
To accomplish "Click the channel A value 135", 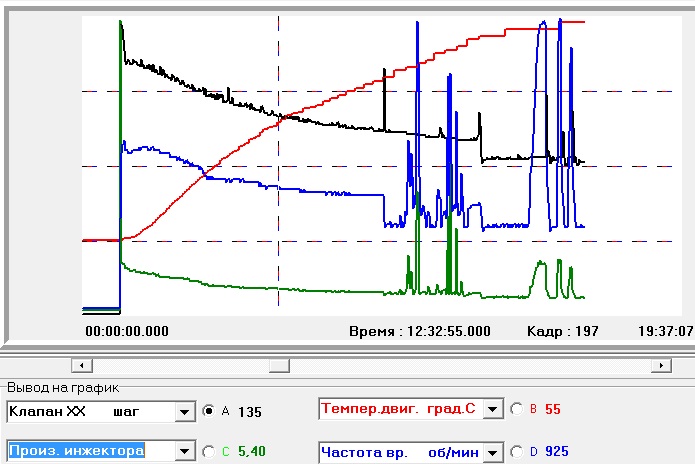I will (x=249, y=410).
